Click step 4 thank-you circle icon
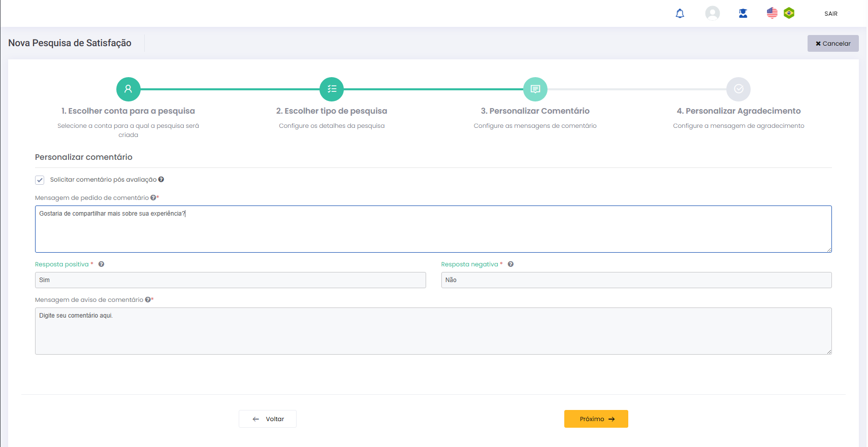 (738, 89)
